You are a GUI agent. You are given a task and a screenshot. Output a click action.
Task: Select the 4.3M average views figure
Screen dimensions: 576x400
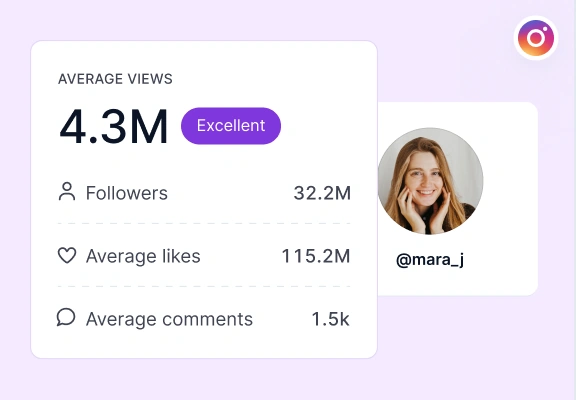113,126
